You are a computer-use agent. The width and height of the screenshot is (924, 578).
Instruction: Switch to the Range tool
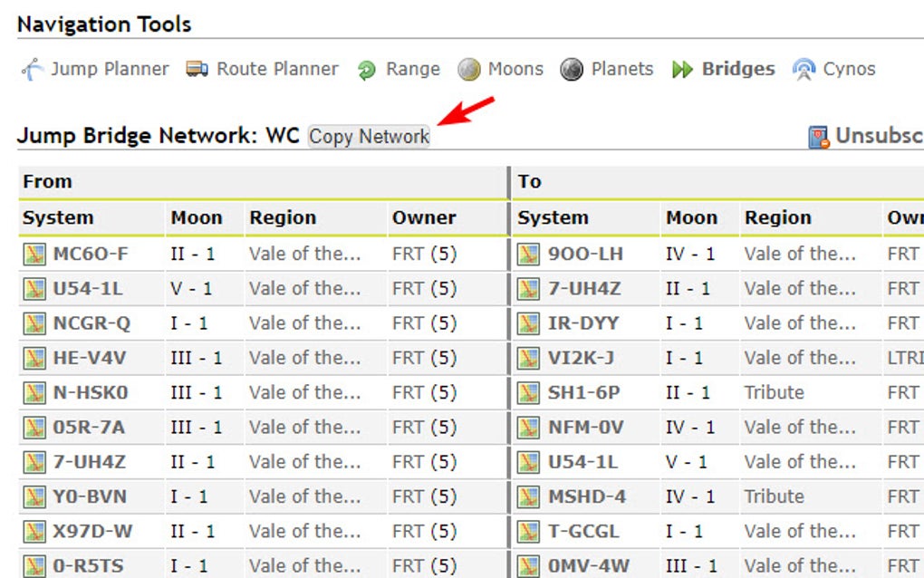click(412, 69)
